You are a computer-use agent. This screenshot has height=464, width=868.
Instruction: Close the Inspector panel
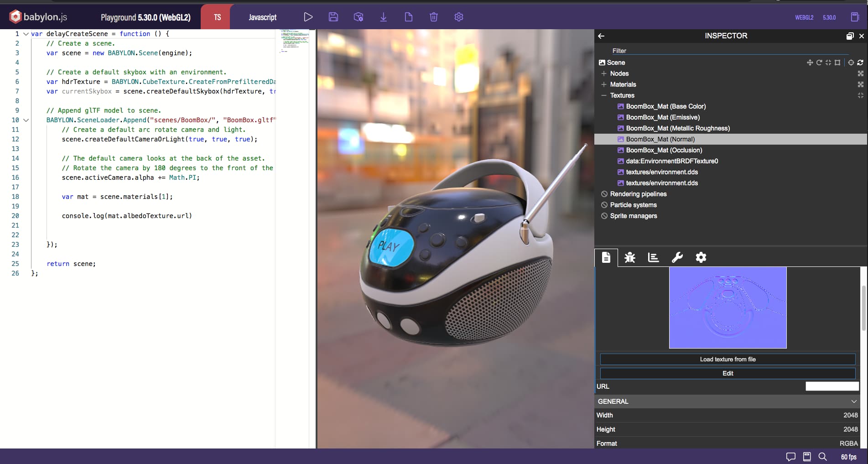point(862,36)
